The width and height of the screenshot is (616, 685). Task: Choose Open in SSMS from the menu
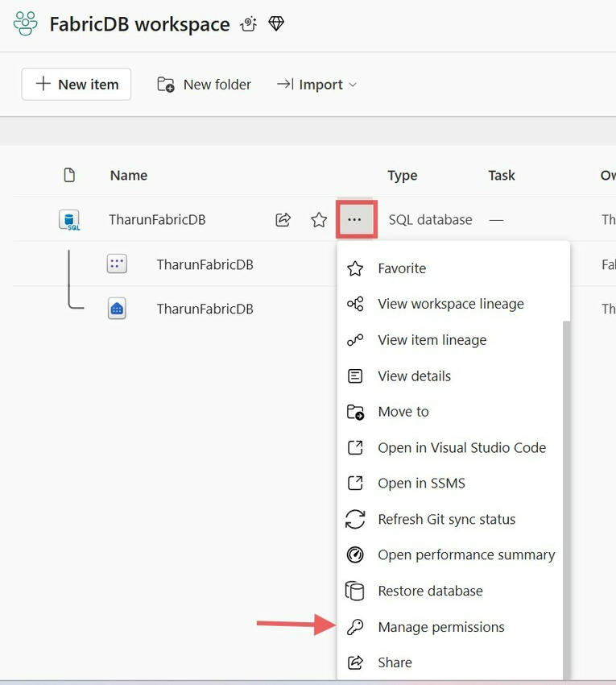click(x=422, y=483)
